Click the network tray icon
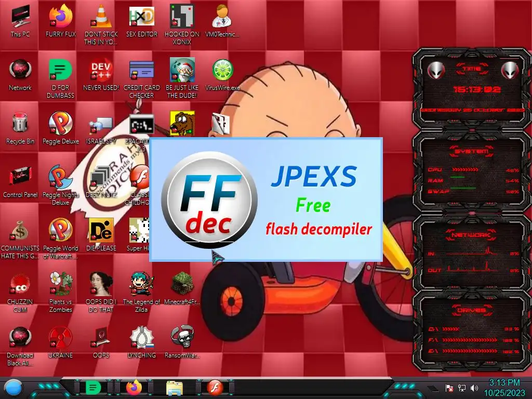 pyautogui.click(x=461, y=388)
